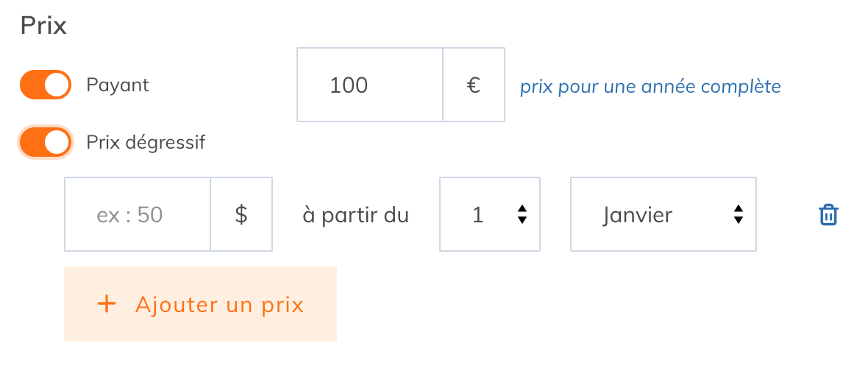The image size is (868, 371).
Task: Focus the price field containing 100
Action: pos(370,85)
